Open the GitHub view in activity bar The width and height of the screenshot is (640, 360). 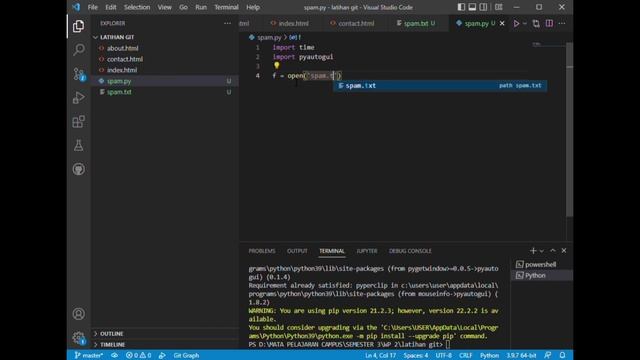[x=78, y=169]
